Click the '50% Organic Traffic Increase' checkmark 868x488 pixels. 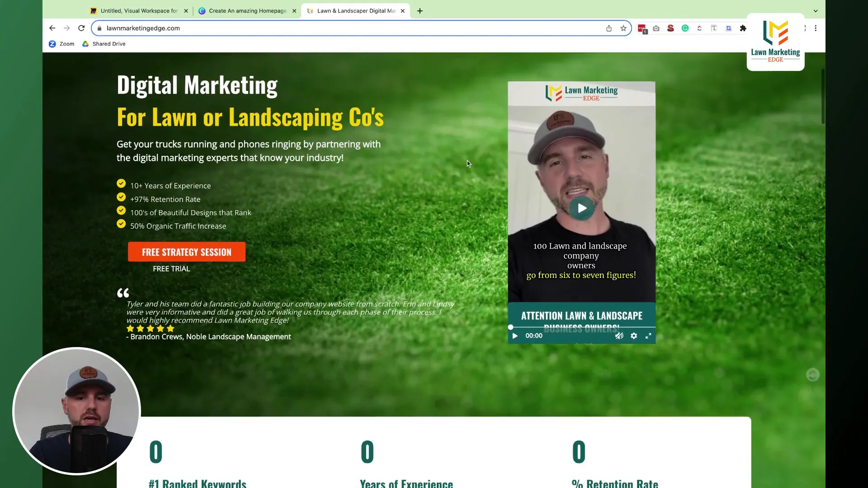coord(121,224)
